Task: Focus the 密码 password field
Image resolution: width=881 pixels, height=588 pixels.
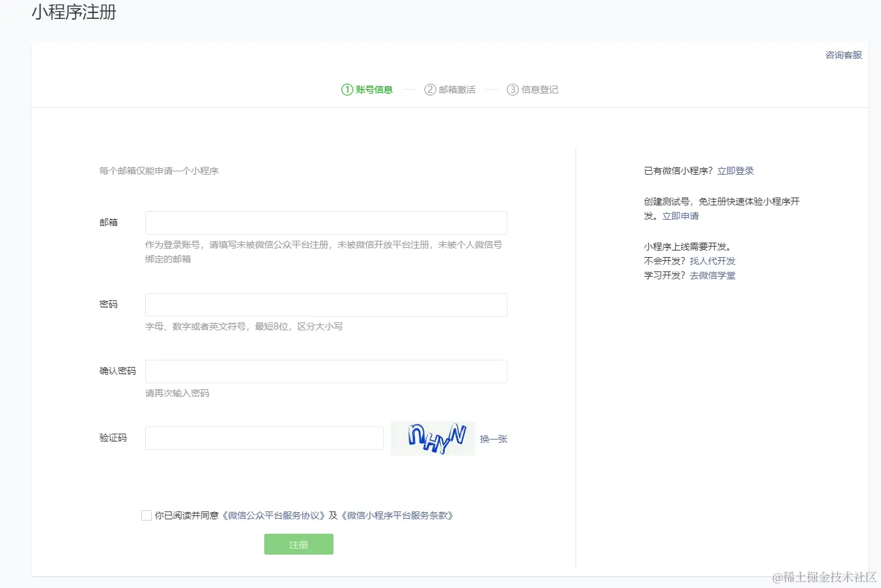Action: click(326, 305)
